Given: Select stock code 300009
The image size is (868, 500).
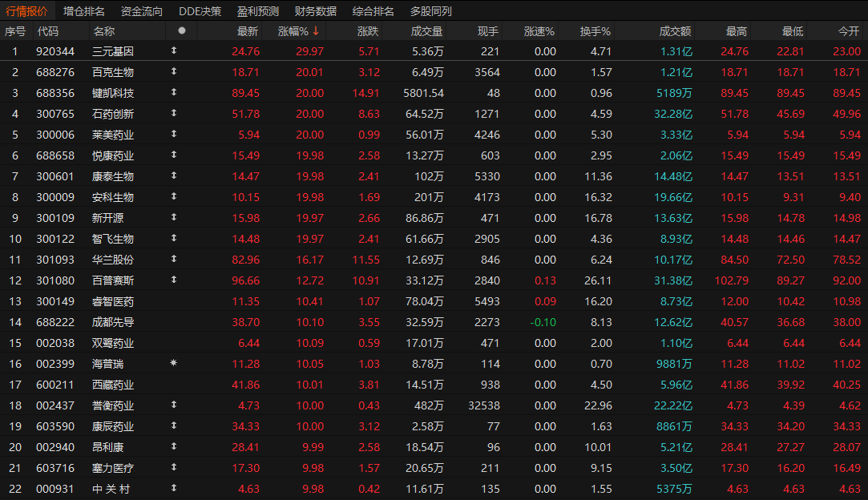Looking at the screenshot, I should (55, 198).
